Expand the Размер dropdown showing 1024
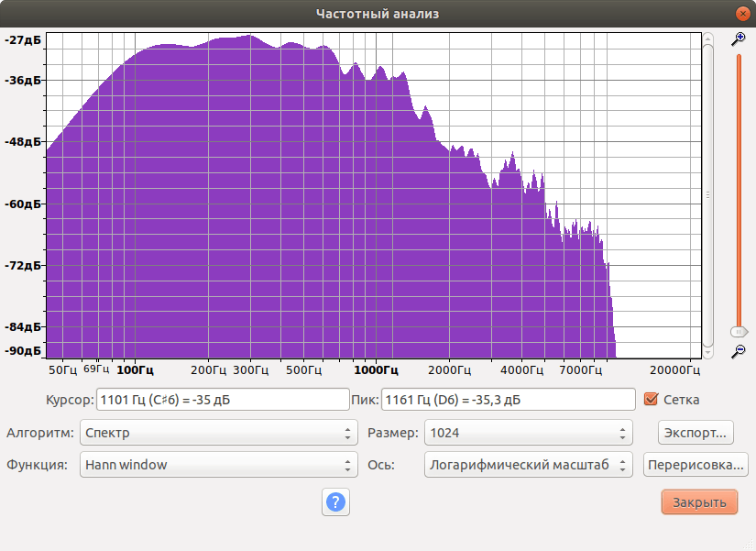 tap(528, 433)
